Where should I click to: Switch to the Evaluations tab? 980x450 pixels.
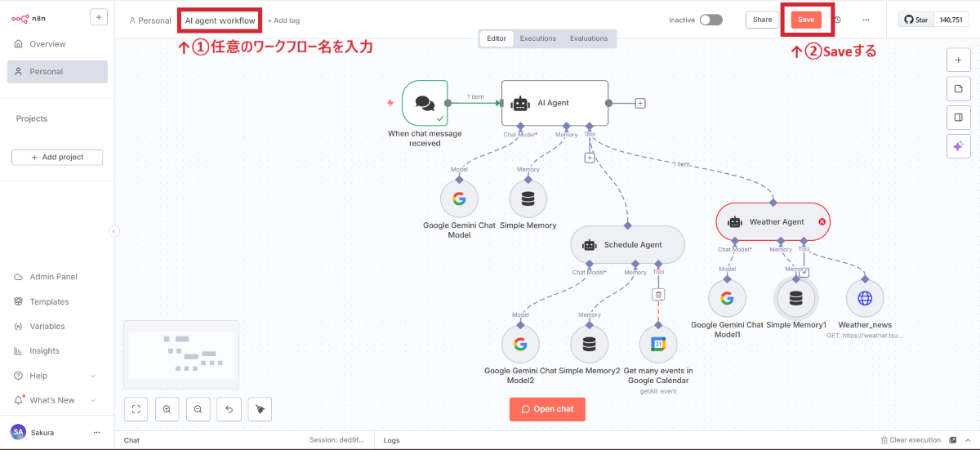pyautogui.click(x=589, y=38)
